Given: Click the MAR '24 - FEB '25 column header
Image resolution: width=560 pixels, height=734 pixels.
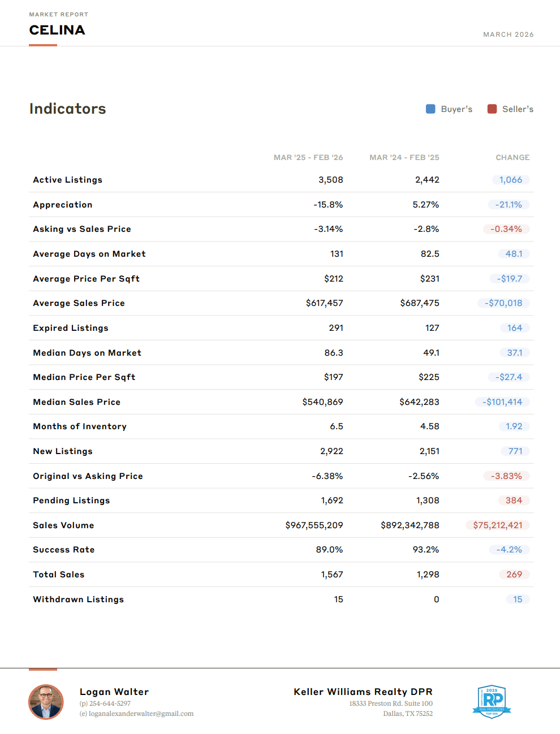Looking at the screenshot, I should 404,157.
